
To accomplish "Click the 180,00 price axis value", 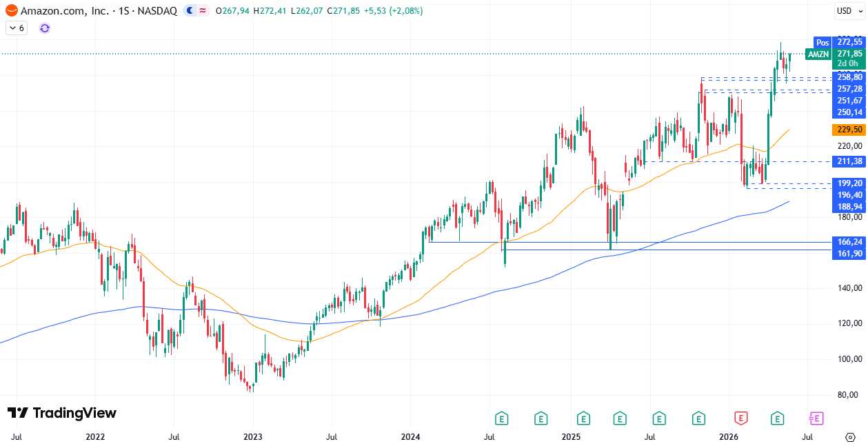I will [850, 217].
